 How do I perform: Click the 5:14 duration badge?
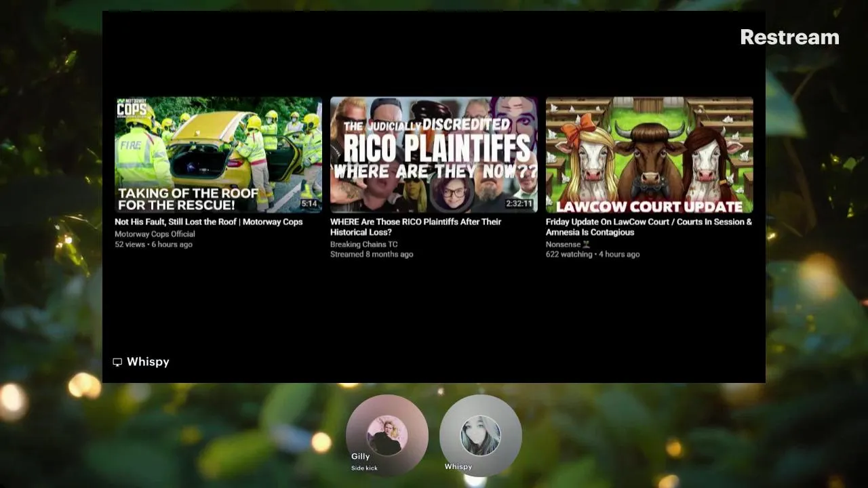pos(309,203)
